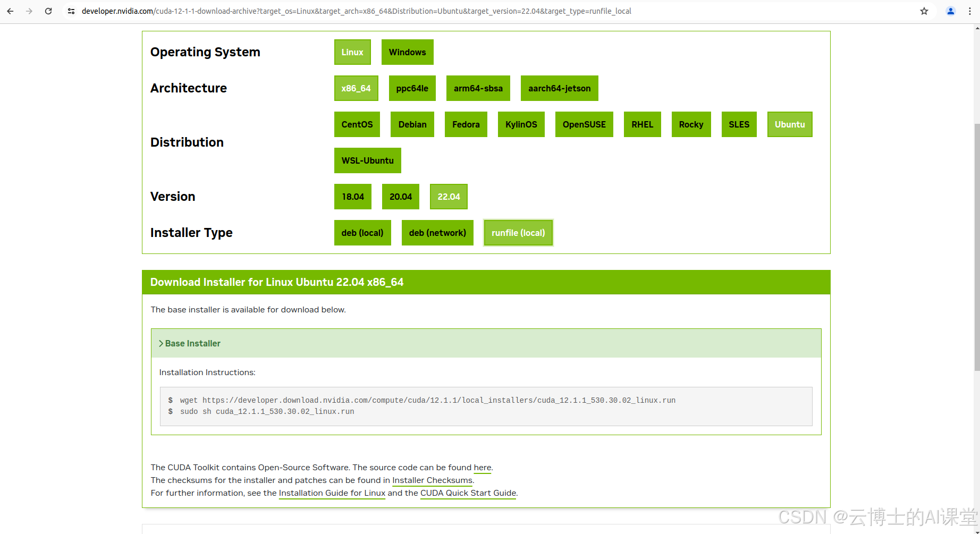Viewport: 980px width, 534px height.
Task: Open CUDA Quick Start Guide link
Action: (468, 493)
